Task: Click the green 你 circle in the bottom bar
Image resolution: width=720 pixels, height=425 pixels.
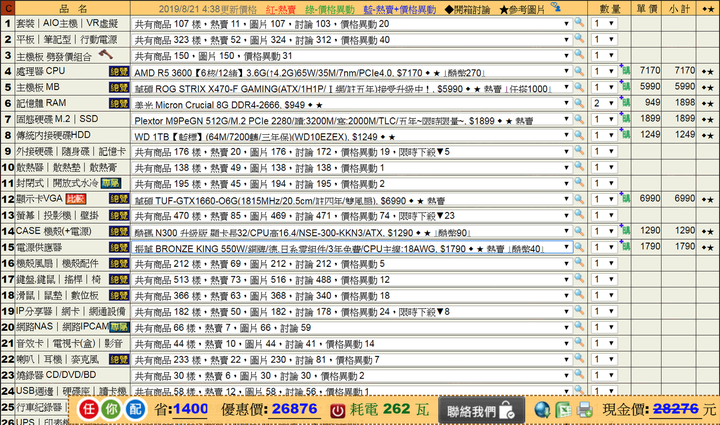Action: [111, 409]
